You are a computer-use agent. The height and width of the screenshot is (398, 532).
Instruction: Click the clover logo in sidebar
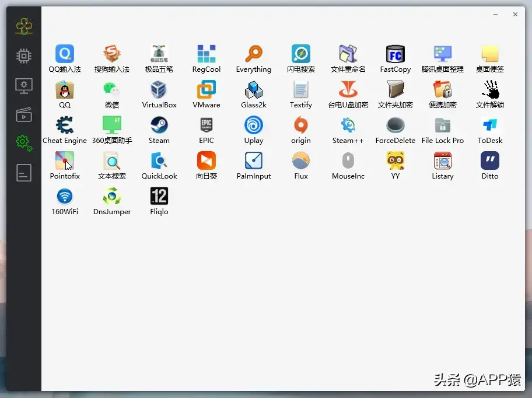[x=24, y=26]
